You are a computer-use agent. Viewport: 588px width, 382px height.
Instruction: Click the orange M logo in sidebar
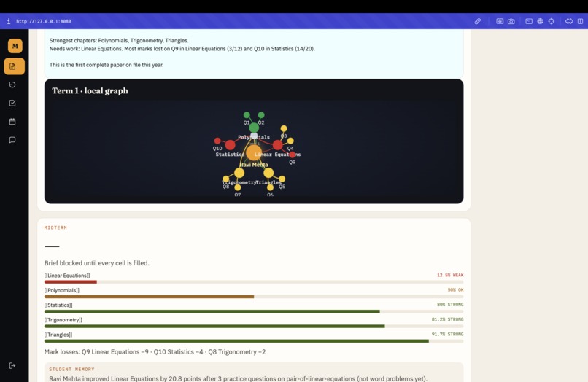tap(15, 46)
